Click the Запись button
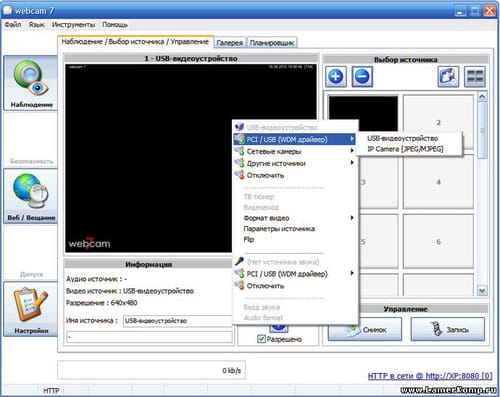 448,329
